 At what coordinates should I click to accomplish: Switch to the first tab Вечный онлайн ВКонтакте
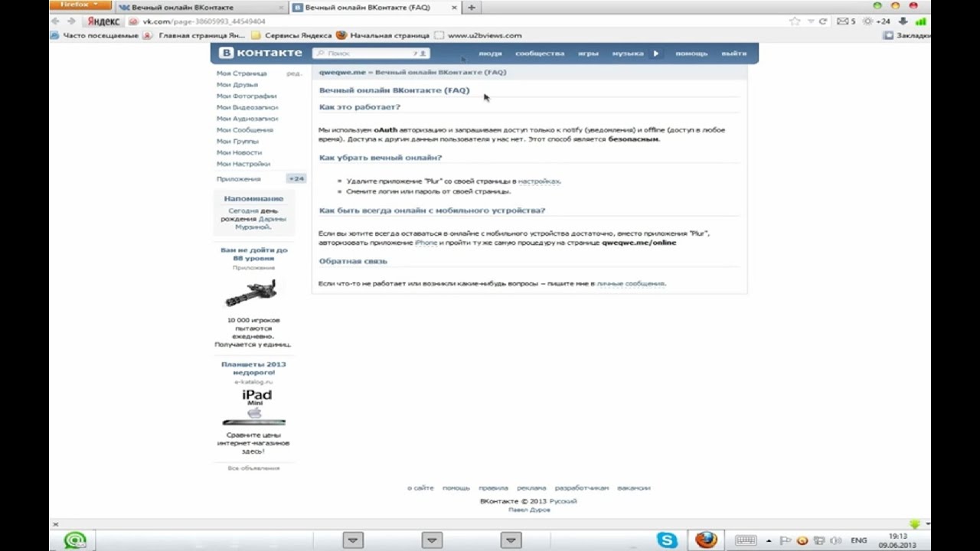point(201,8)
